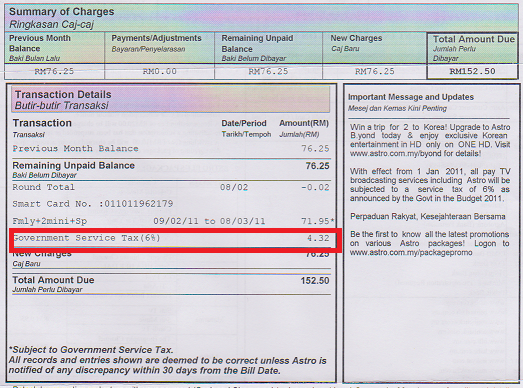This screenshot has height=388, width=523.
Task: Click the Summary of Charges heading
Action: pos(62,12)
